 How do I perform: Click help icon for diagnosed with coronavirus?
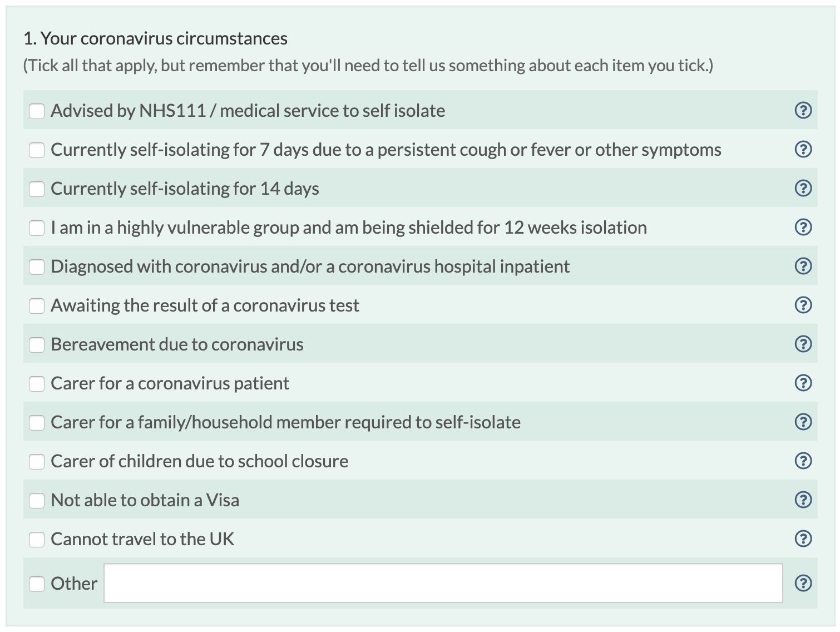[803, 266]
